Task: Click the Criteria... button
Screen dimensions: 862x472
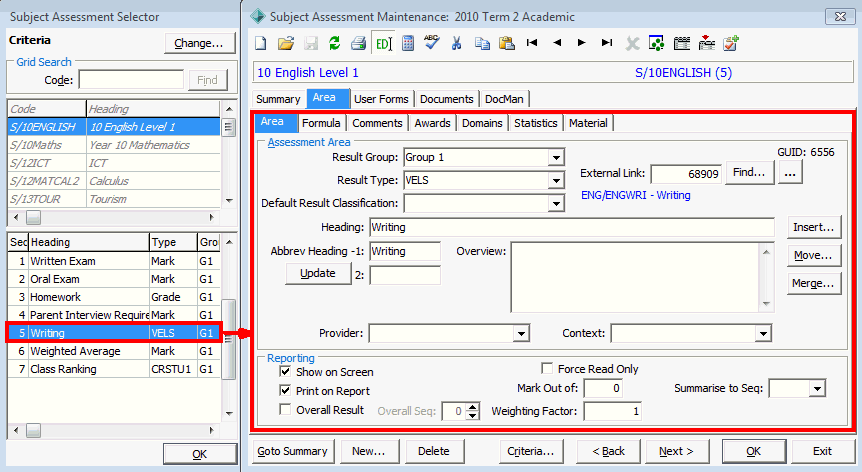Action: click(x=531, y=451)
